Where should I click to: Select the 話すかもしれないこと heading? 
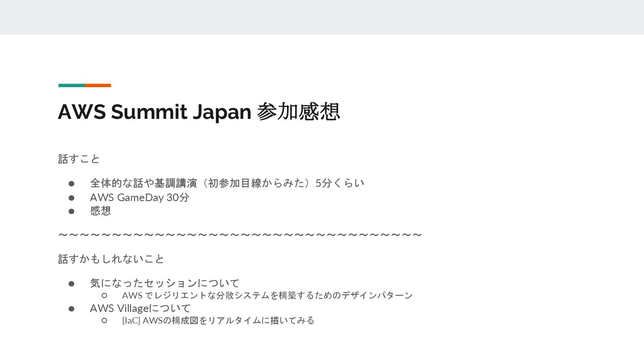coord(111,259)
